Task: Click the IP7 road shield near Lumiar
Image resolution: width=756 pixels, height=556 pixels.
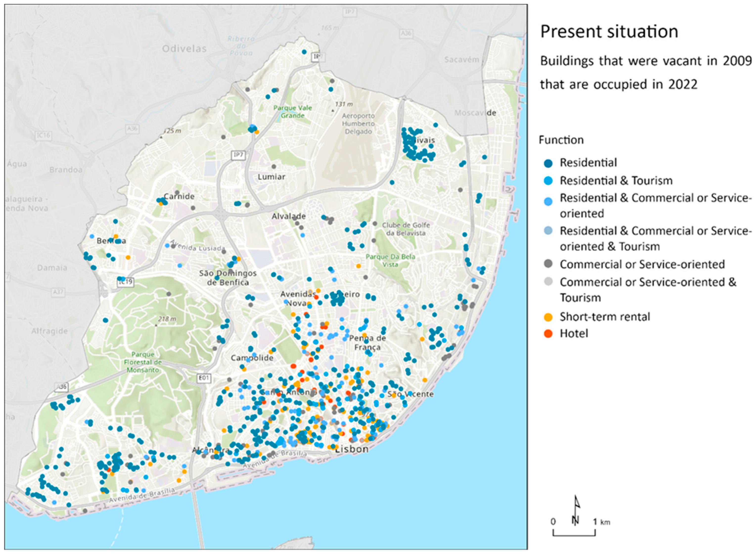Action: coord(238,155)
